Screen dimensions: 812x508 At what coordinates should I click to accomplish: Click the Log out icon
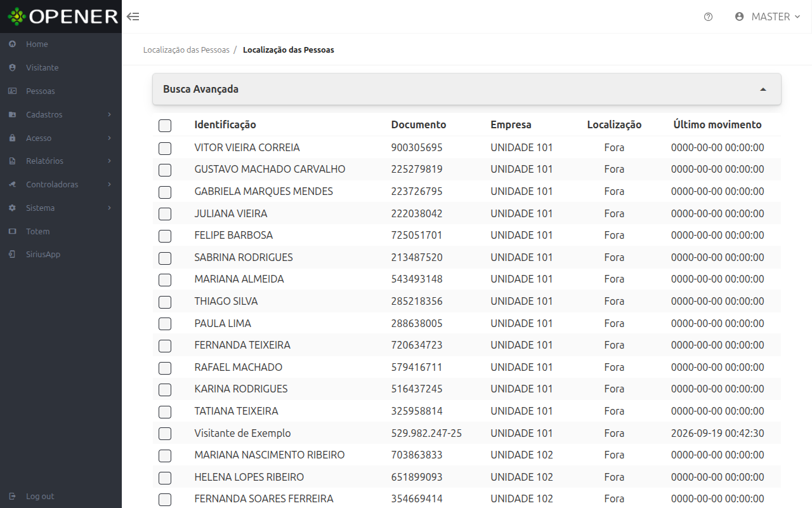click(x=12, y=496)
